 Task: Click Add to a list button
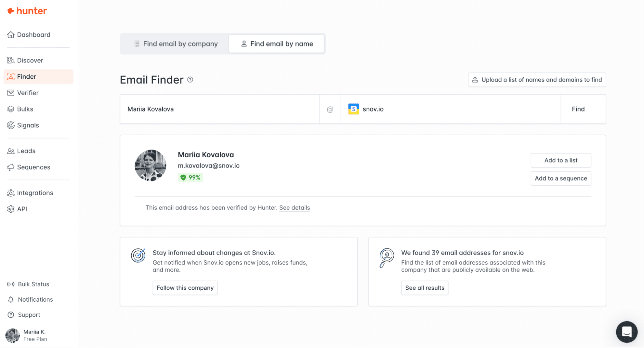[561, 160]
